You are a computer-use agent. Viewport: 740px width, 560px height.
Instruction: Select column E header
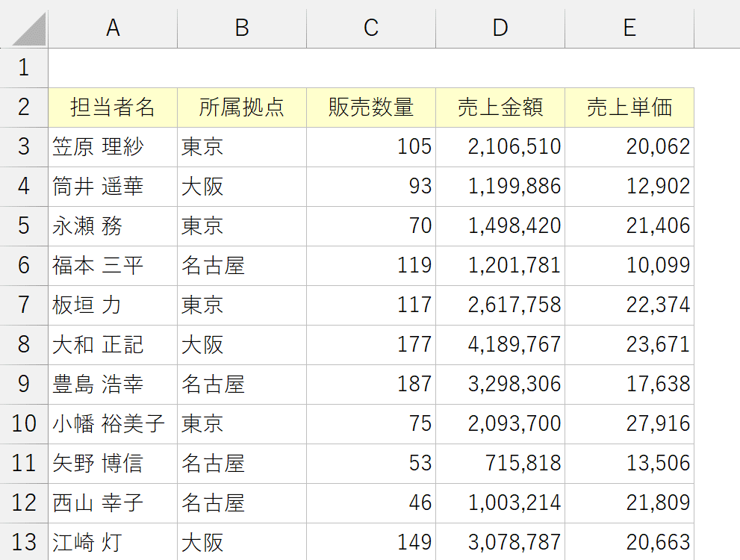[629, 28]
